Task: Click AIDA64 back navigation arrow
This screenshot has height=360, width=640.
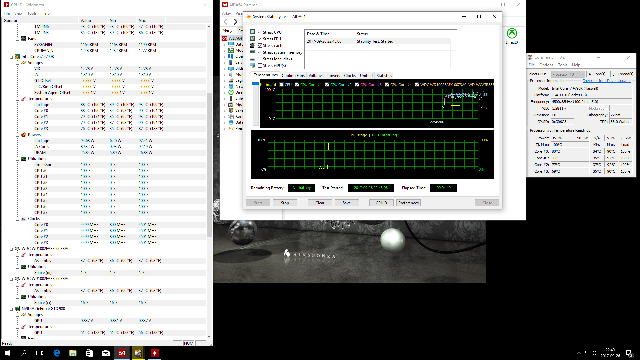Action: pyautogui.click(x=226, y=22)
